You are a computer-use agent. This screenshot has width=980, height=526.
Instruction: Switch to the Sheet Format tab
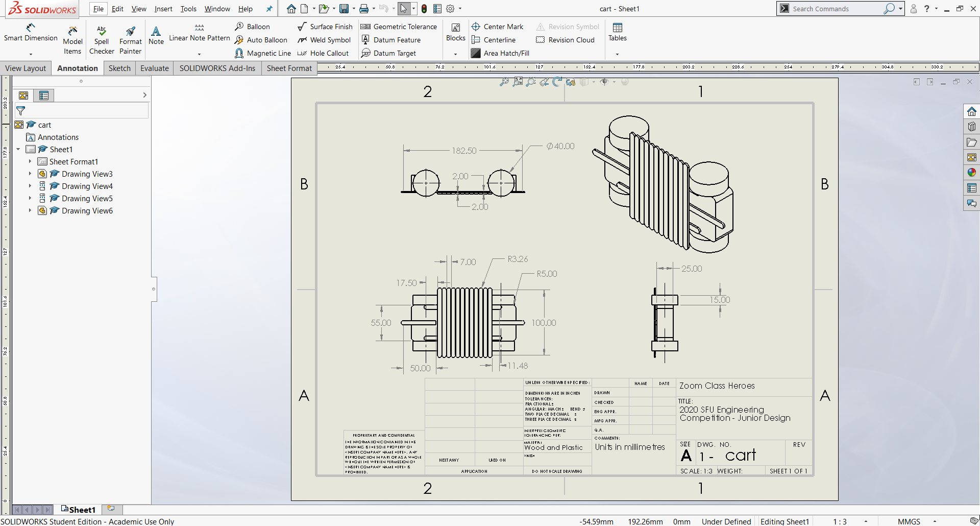[289, 68]
